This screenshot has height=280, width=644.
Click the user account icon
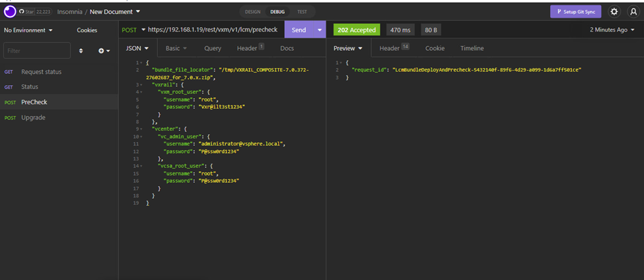[x=633, y=11]
